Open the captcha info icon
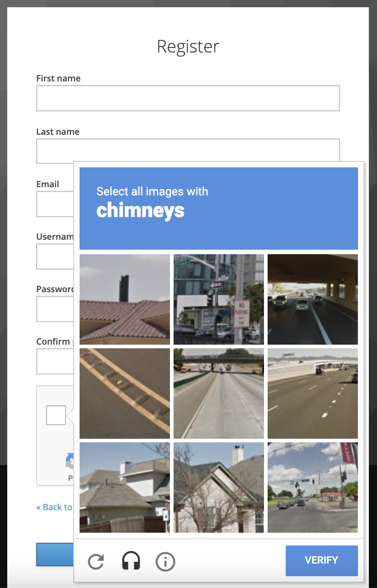This screenshot has width=377, height=588. (165, 561)
